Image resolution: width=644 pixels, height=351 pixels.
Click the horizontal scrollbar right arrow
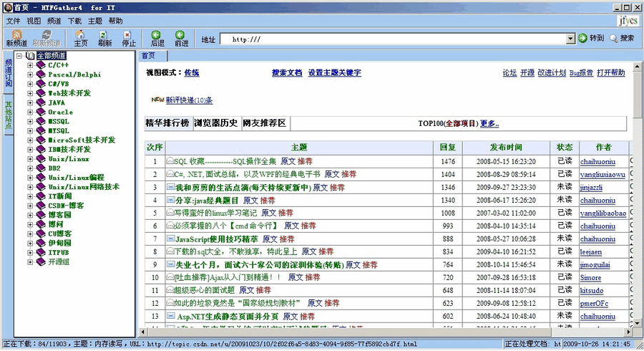[x=629, y=331]
